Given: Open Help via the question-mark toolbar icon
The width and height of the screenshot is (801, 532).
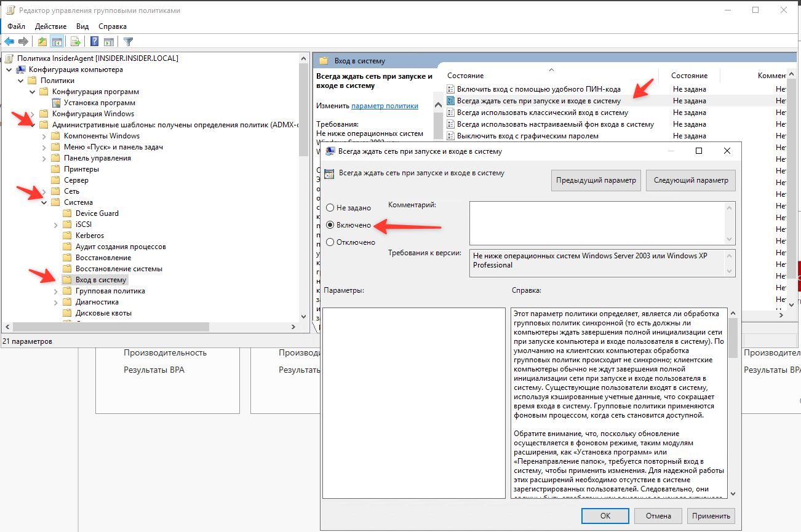Looking at the screenshot, I should 95,42.
